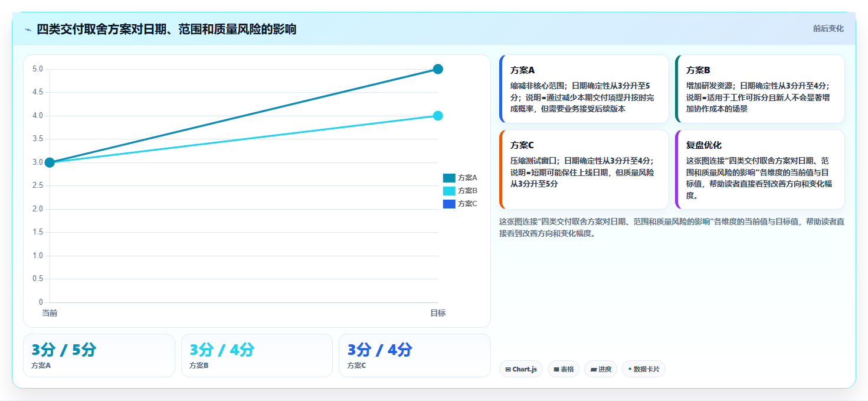Click the star icon in 数据卡片 chip
The image size is (868, 401).
tap(630, 369)
